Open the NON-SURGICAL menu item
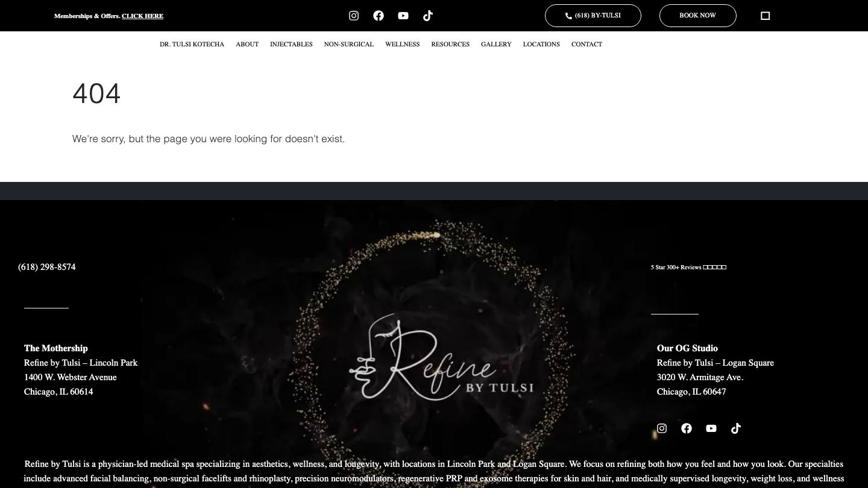Viewport: 868px width, 488px height. (349, 44)
